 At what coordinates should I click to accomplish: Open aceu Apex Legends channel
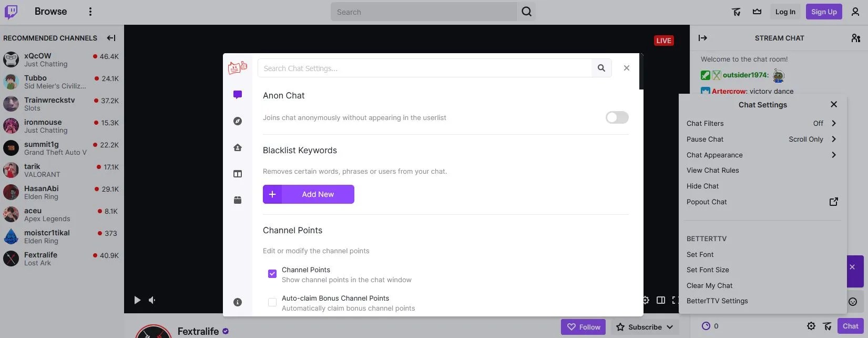coord(62,214)
